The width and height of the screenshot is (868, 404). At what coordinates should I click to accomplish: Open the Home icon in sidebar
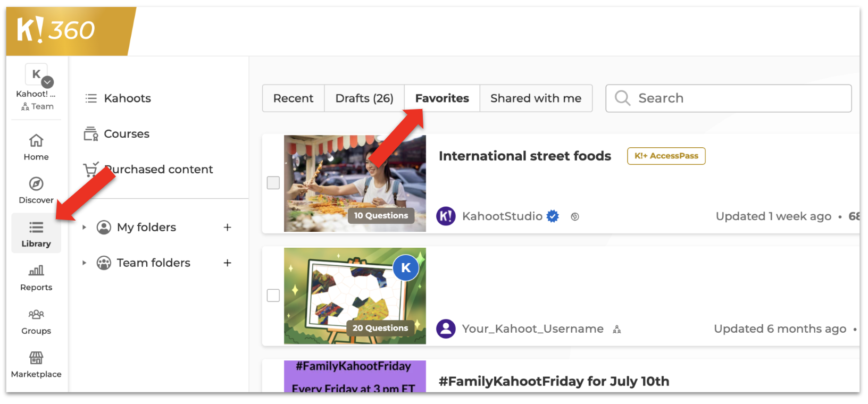point(36,141)
